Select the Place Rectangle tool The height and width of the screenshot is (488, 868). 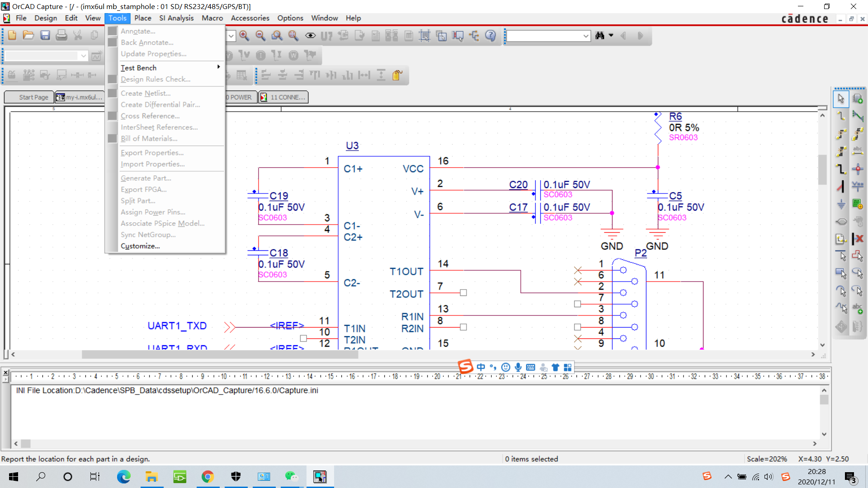click(x=841, y=274)
